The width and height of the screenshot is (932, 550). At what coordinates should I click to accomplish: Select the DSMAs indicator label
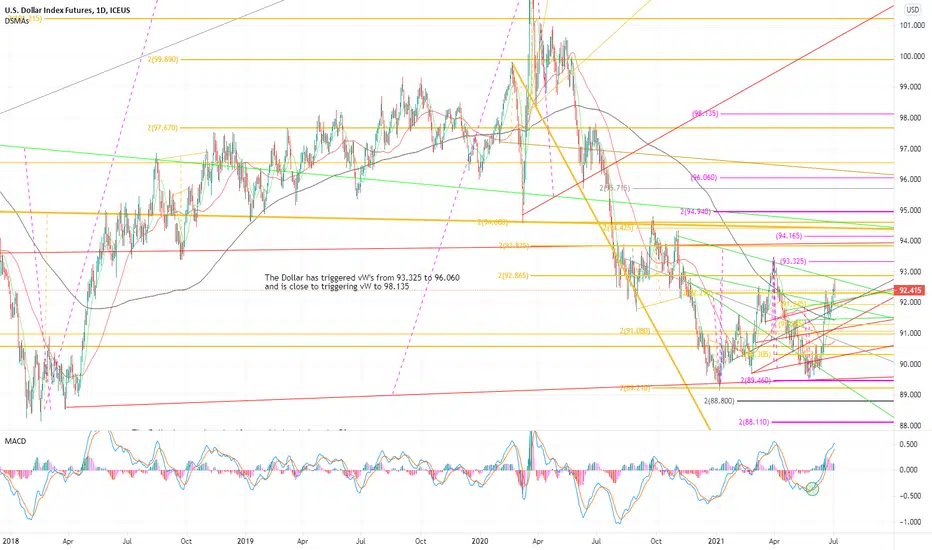coord(17,21)
